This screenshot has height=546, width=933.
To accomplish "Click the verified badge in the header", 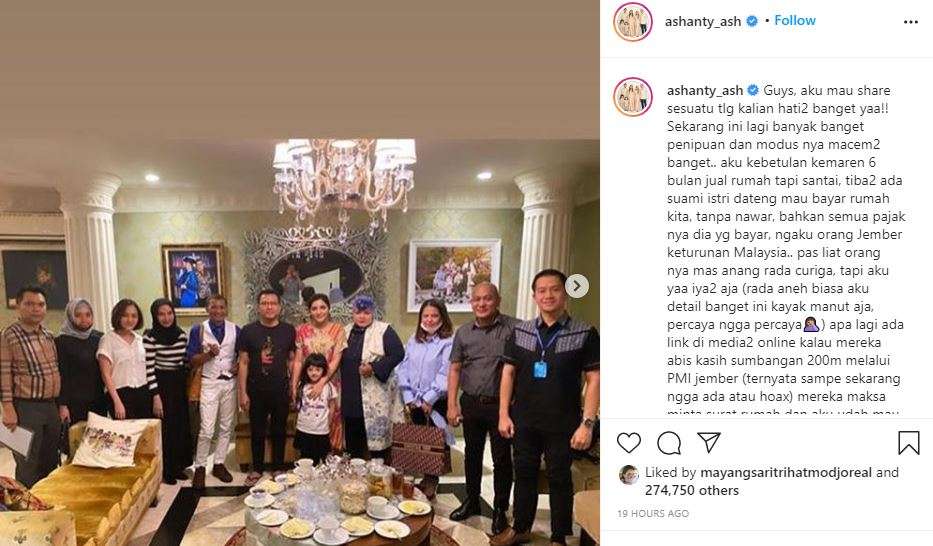I will point(752,21).
